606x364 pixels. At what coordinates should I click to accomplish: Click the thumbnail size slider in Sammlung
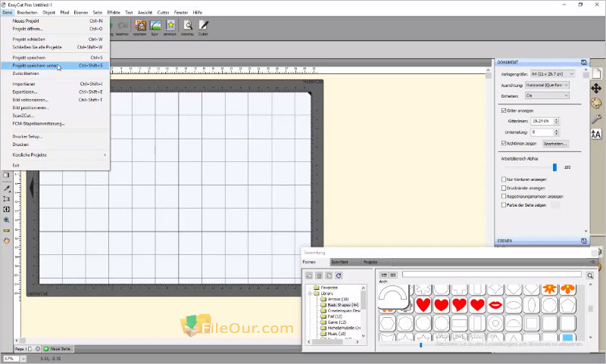(x=421, y=344)
